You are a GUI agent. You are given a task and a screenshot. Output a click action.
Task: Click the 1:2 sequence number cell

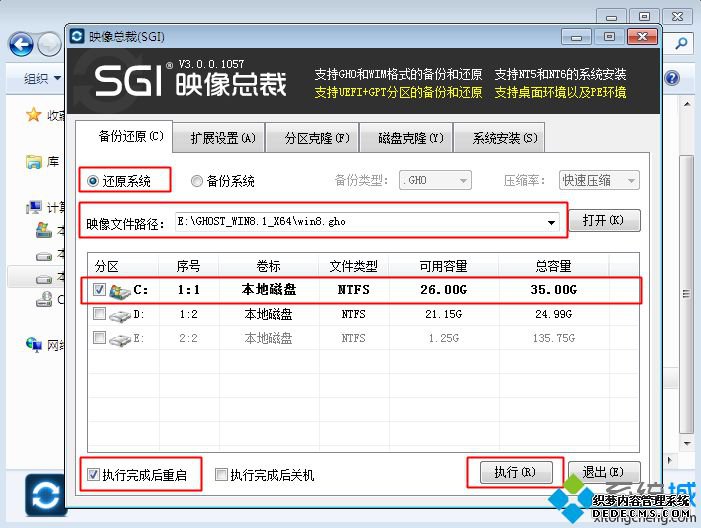(x=188, y=314)
